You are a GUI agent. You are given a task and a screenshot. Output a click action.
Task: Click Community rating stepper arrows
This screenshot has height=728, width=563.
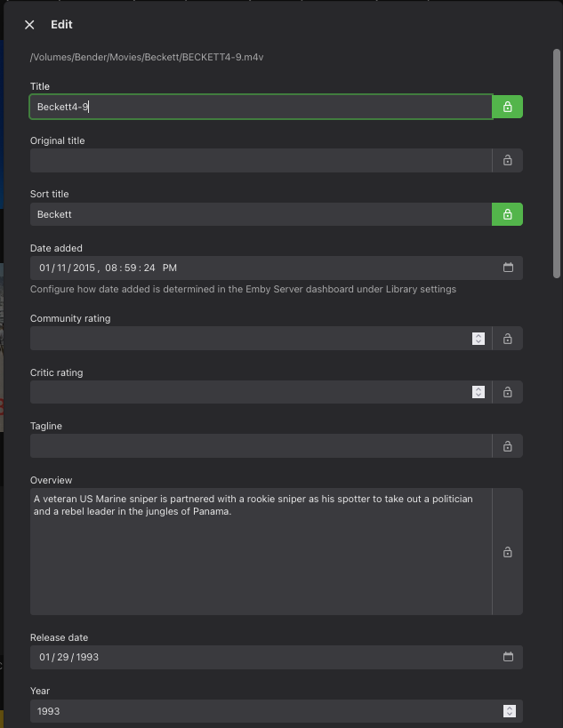(479, 339)
